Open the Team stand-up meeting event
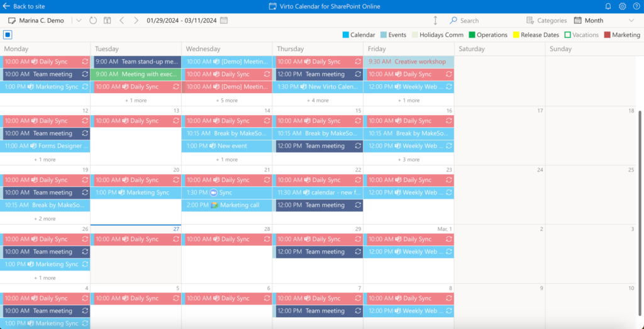This screenshot has height=329, width=644. (x=136, y=62)
